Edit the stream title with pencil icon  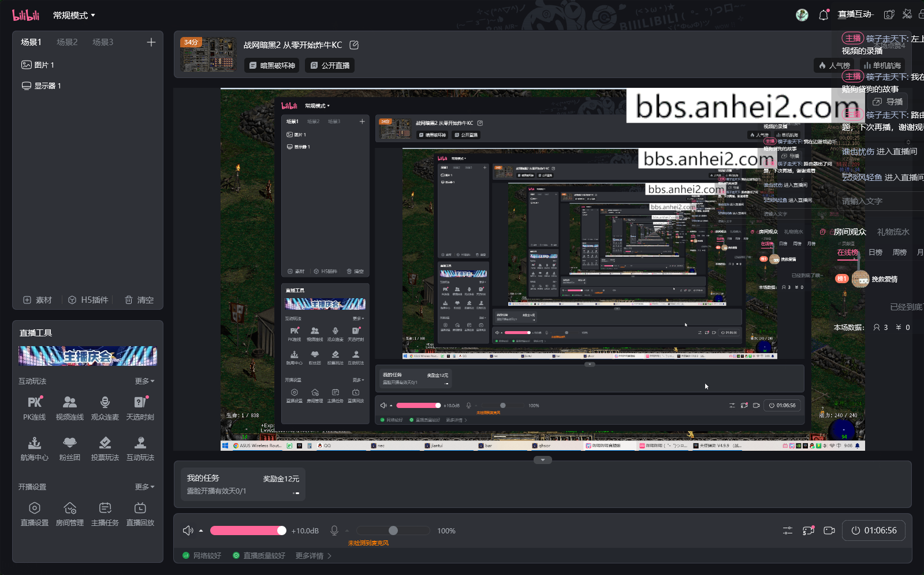[x=354, y=45]
